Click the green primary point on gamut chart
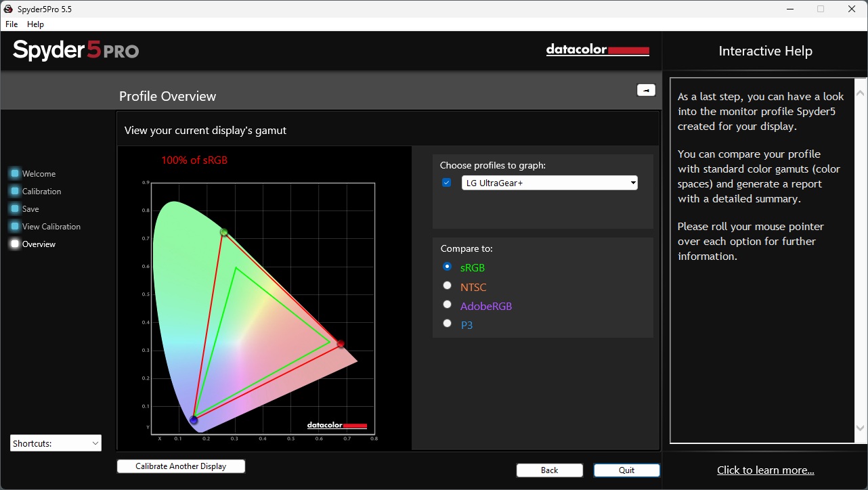Viewport: 868px width, 490px height. pos(224,232)
